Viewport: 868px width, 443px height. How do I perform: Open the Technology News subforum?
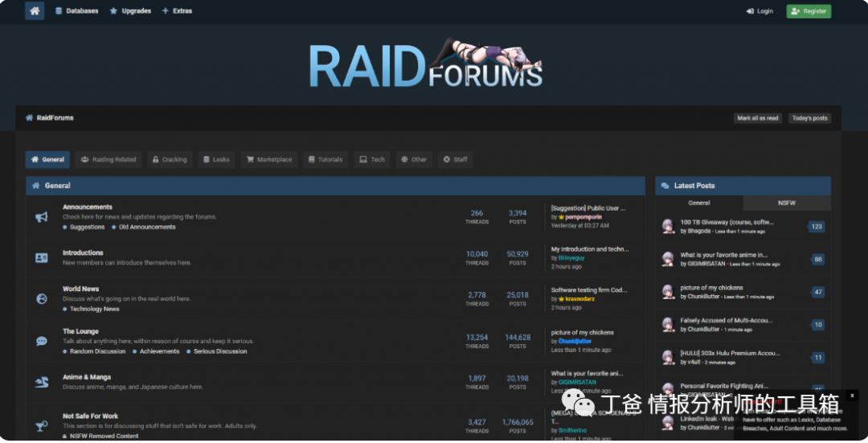pyautogui.click(x=94, y=309)
